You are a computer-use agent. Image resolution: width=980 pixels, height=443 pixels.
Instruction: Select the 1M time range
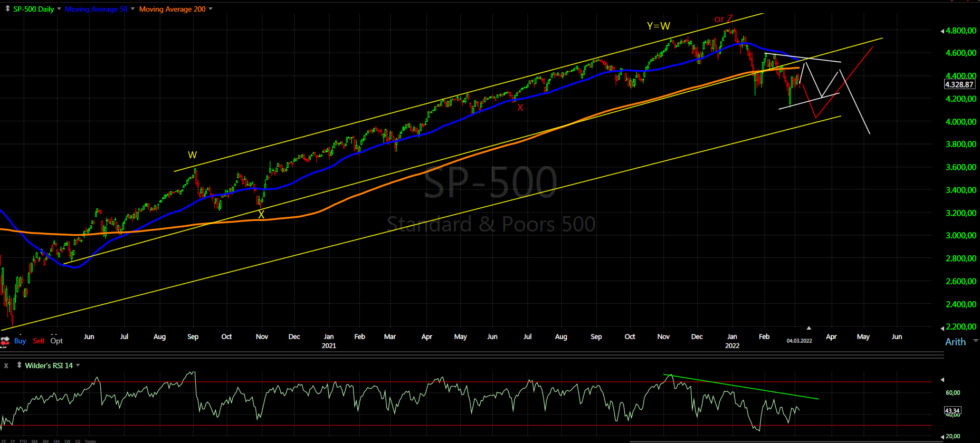pyautogui.click(x=56, y=441)
